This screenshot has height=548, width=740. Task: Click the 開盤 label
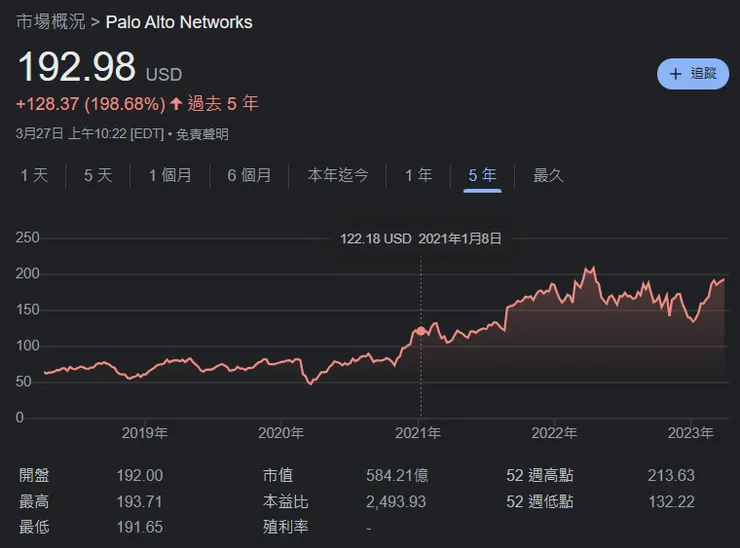(x=34, y=475)
